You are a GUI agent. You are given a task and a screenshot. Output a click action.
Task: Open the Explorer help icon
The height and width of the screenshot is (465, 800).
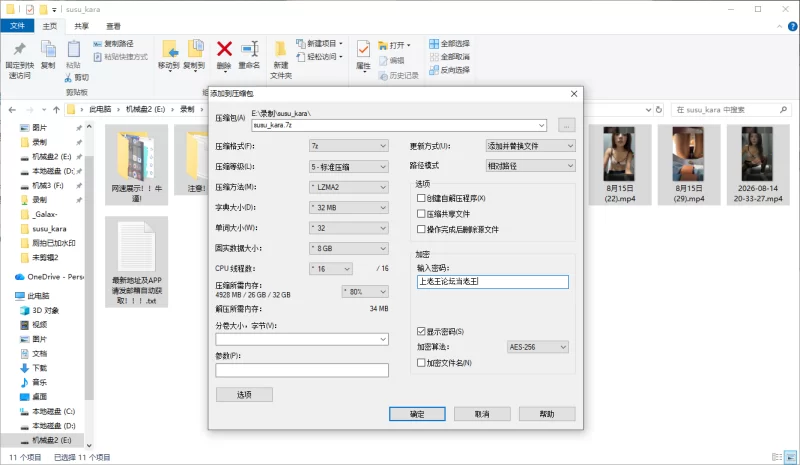tap(793, 26)
